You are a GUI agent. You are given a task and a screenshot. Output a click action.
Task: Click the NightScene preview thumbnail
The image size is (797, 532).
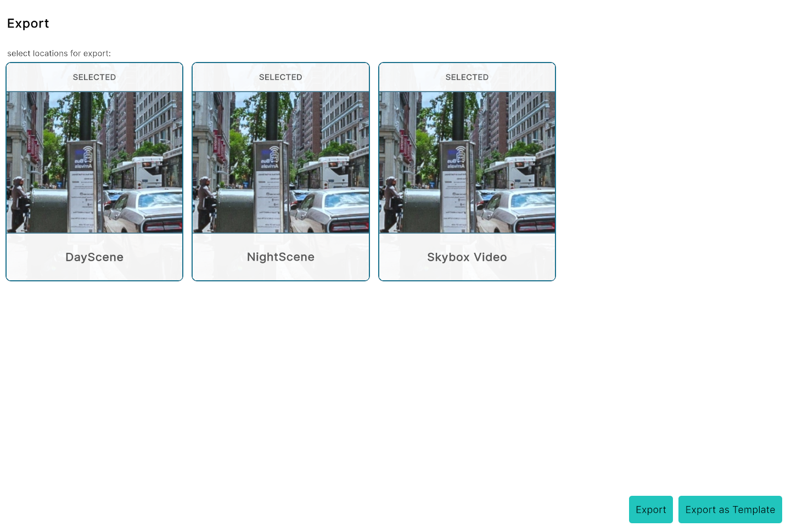coord(280,162)
